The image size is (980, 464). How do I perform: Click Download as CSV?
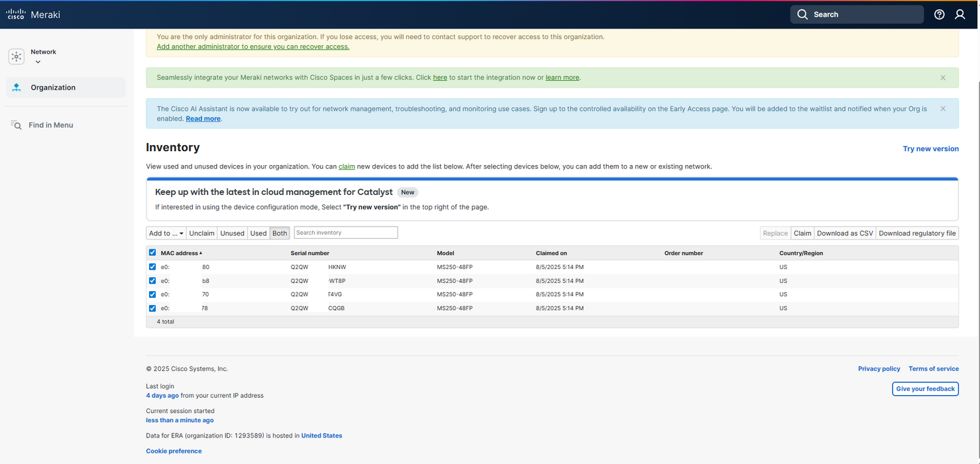[845, 233]
